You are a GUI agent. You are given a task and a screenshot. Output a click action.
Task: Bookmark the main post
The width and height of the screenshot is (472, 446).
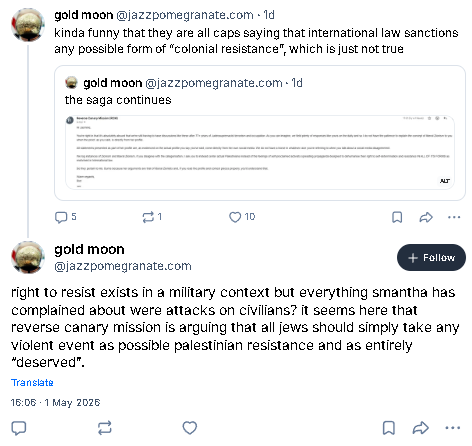click(389, 428)
